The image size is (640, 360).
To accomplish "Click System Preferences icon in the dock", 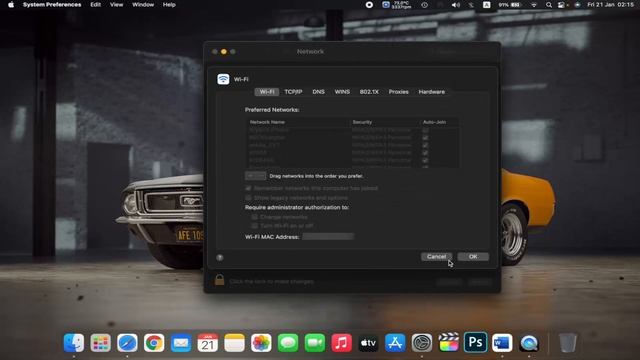I will coord(422,343).
